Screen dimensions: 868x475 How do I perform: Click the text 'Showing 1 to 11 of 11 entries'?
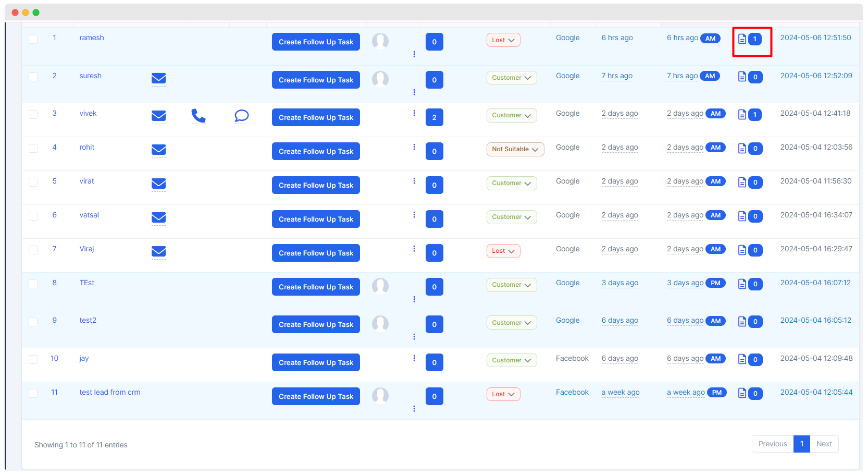[x=81, y=445]
